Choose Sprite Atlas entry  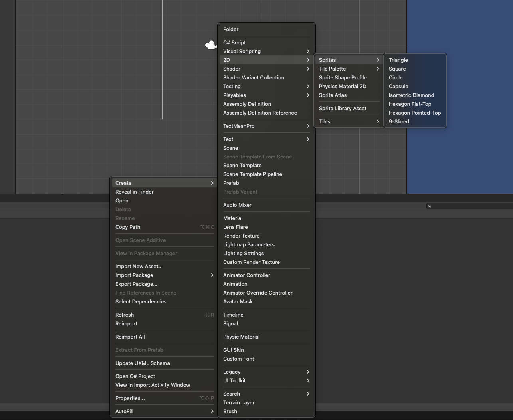pyautogui.click(x=349, y=95)
